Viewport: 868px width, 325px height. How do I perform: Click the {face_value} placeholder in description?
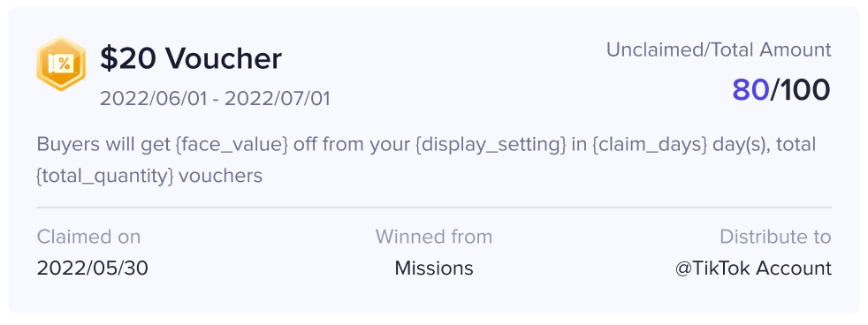pyautogui.click(x=232, y=144)
